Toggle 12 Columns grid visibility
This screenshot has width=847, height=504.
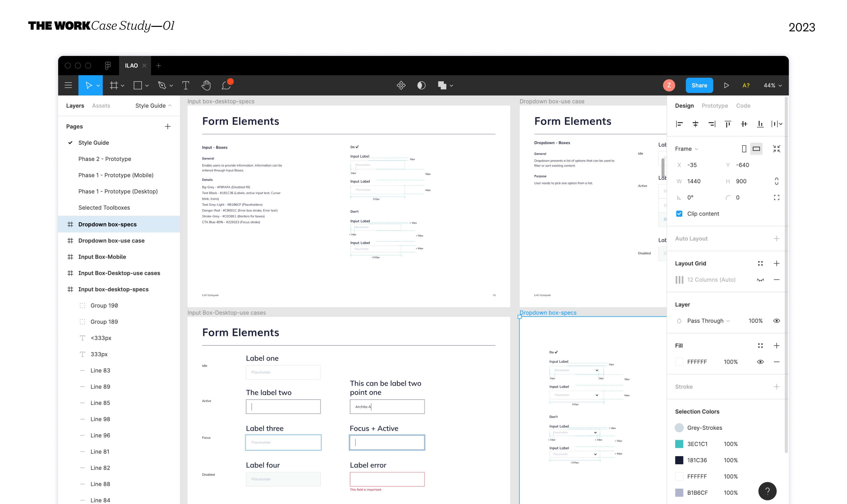[x=760, y=280]
